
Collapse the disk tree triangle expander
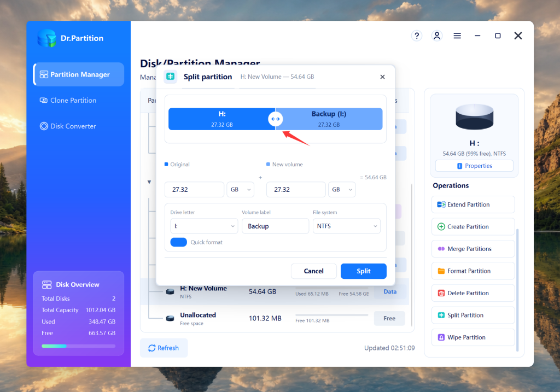(149, 182)
